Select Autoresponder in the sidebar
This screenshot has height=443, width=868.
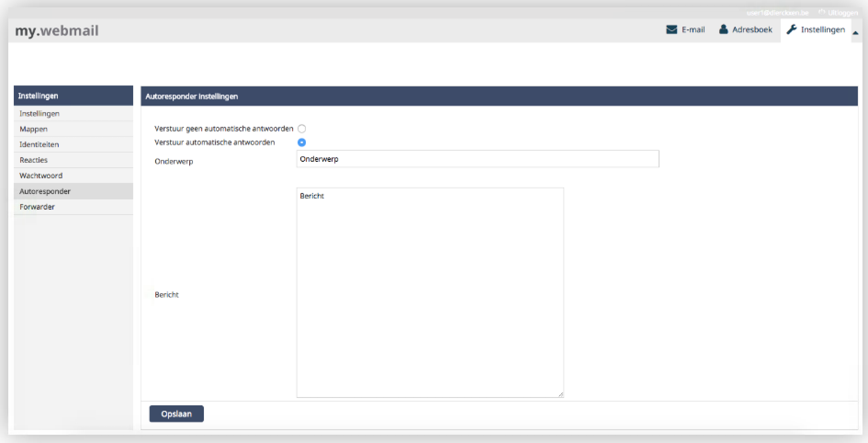click(45, 191)
